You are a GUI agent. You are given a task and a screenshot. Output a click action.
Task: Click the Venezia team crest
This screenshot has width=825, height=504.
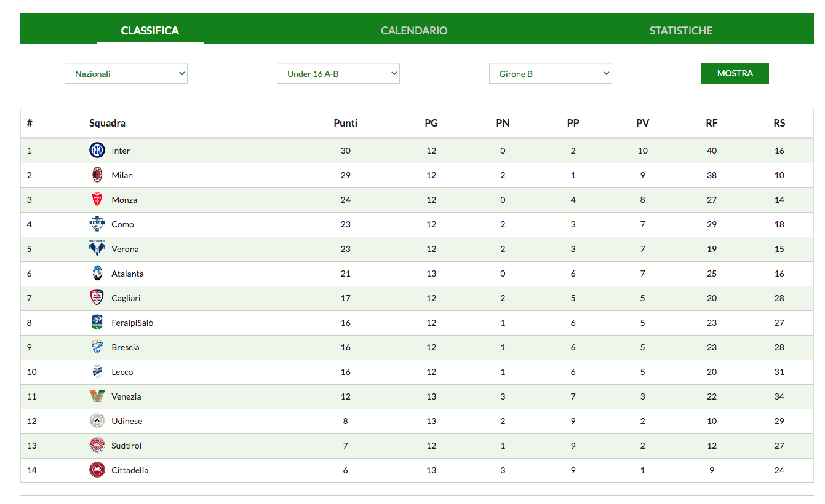[x=97, y=396]
